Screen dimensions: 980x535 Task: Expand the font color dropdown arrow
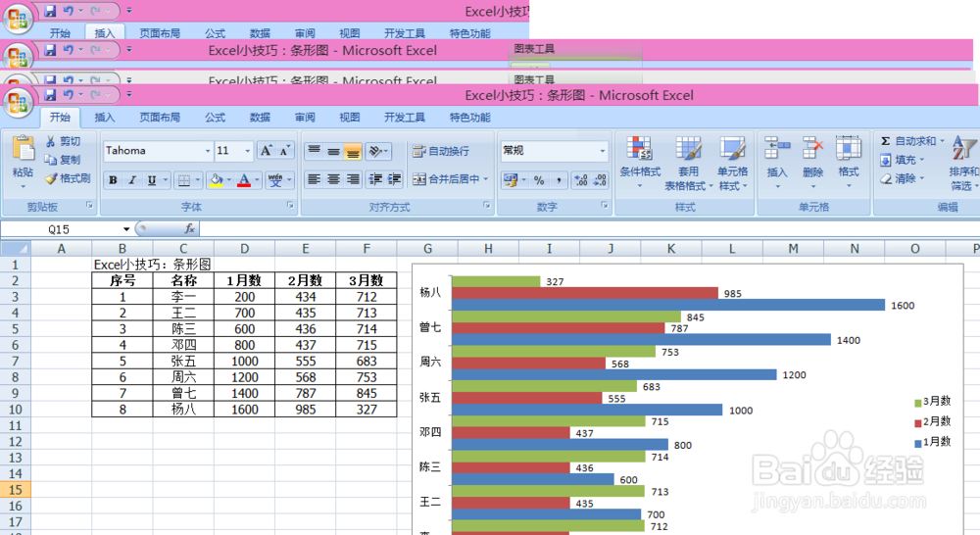click(x=257, y=180)
